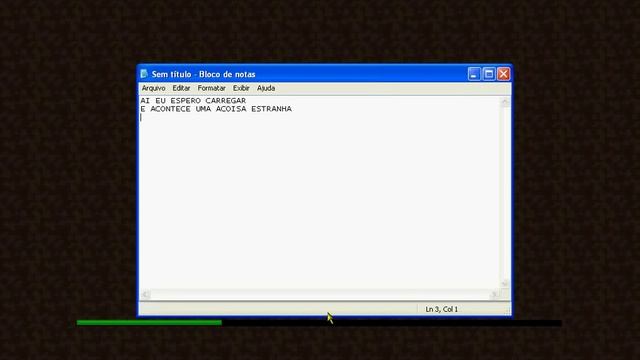Open the Formatar menu
640x360 pixels.
[211, 88]
